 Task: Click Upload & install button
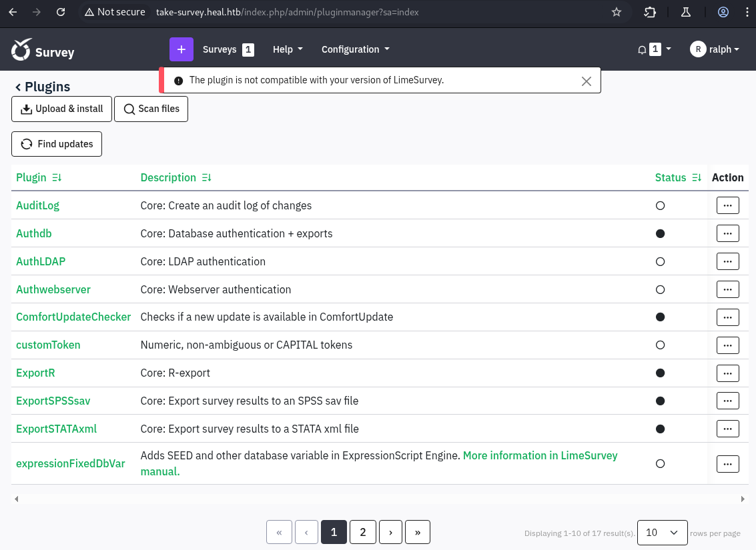(x=61, y=109)
